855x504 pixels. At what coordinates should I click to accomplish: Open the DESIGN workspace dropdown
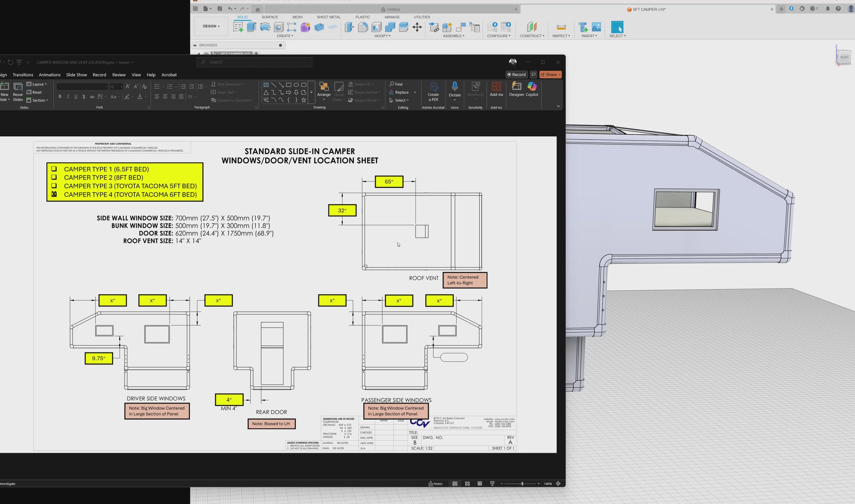pyautogui.click(x=211, y=26)
